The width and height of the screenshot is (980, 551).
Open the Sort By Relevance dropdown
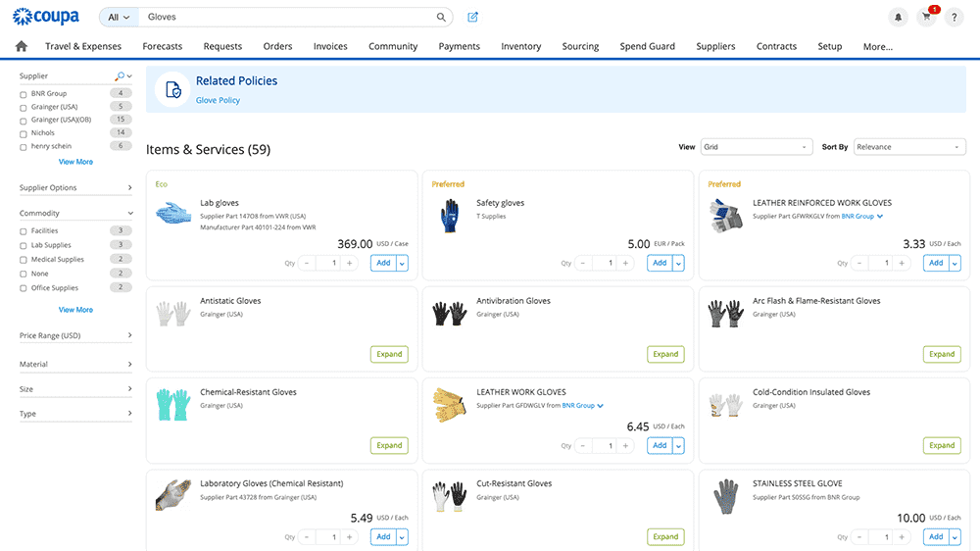coord(909,147)
